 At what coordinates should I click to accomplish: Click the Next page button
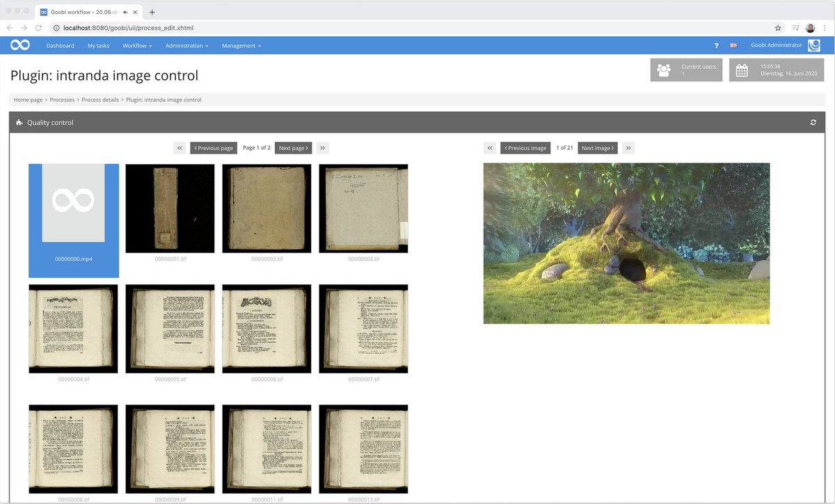293,147
